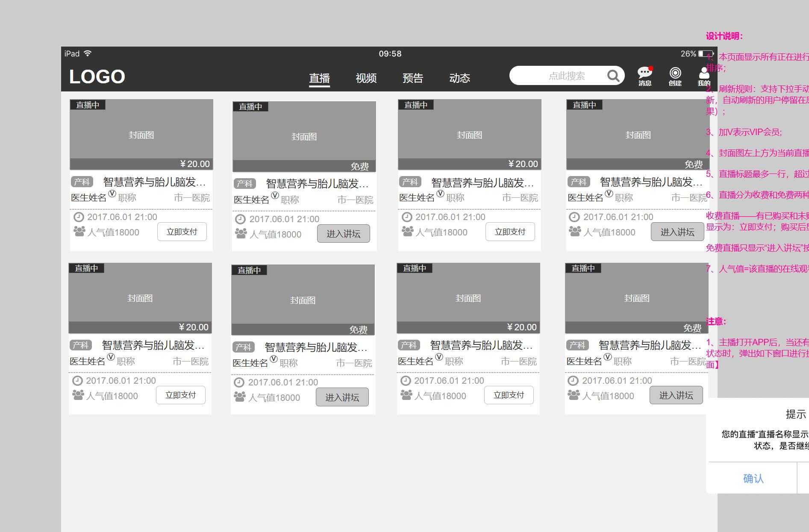
Task: Click the Wi-Fi icon in the status bar
Action: click(x=88, y=53)
